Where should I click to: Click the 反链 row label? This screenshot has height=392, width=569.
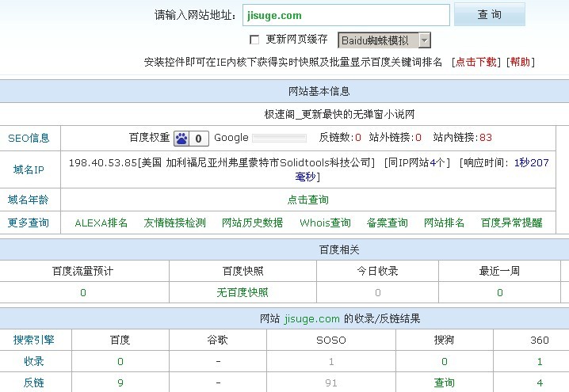pyautogui.click(x=34, y=383)
